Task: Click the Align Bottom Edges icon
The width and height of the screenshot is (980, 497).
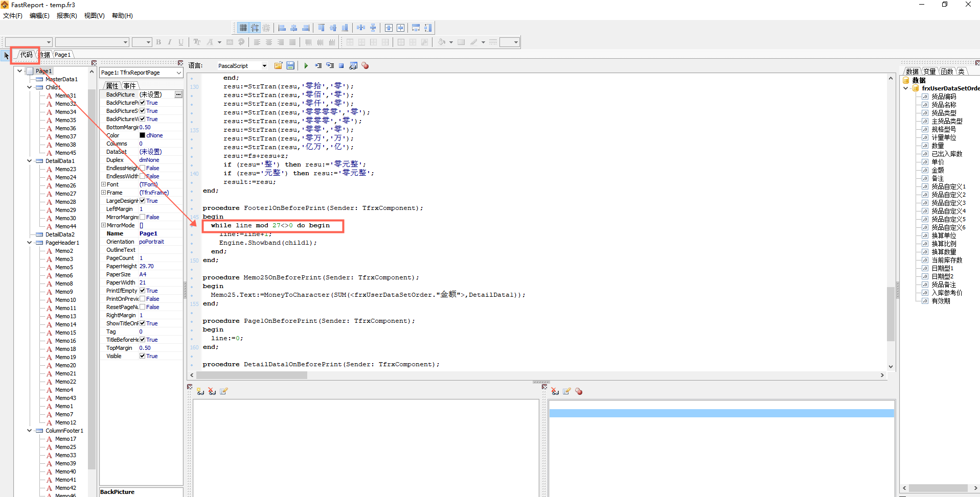Action: pyautogui.click(x=345, y=28)
